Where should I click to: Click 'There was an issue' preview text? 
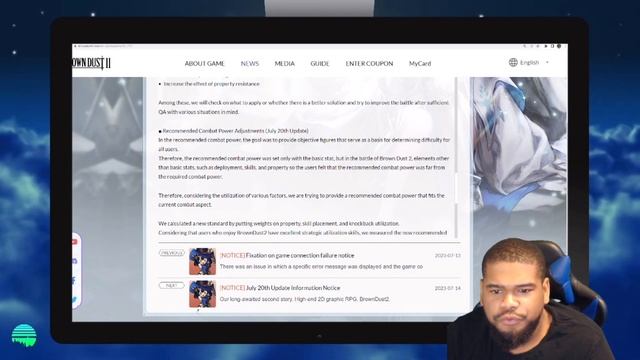(321, 267)
